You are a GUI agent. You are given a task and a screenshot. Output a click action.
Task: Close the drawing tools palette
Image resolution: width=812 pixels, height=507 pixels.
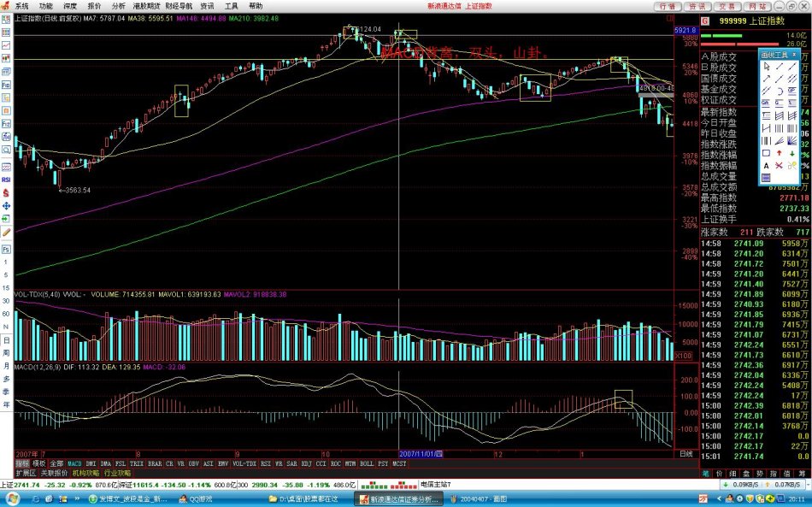(x=794, y=55)
